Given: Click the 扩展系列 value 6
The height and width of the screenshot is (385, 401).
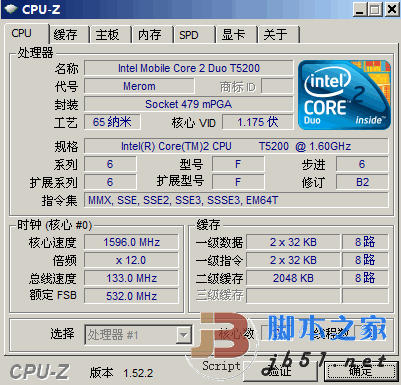Looking at the screenshot, I should click(110, 182).
